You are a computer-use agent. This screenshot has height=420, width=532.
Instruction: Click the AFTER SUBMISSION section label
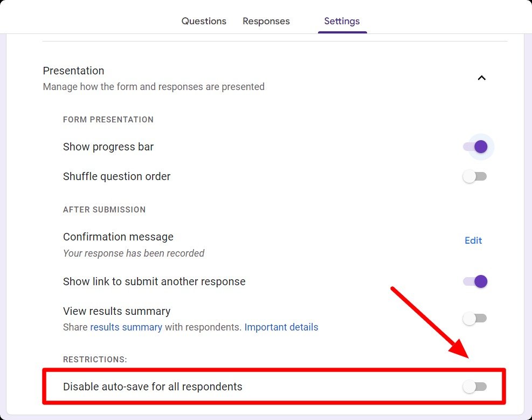[104, 210]
